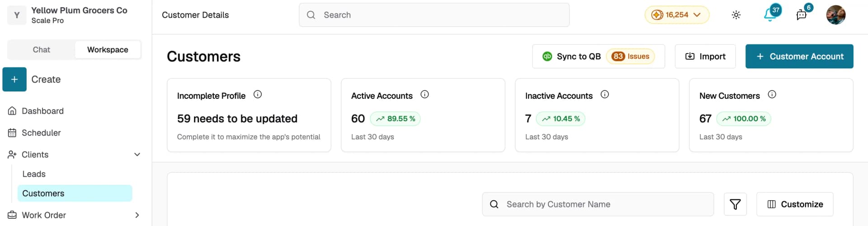Show info for Active Accounts
The image size is (868, 226).
425,94
